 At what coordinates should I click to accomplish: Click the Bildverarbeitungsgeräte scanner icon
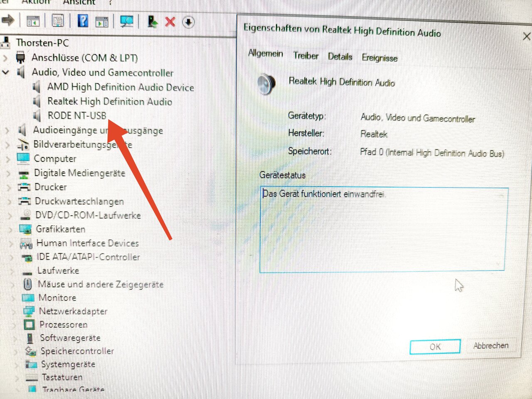pyautogui.click(x=23, y=144)
